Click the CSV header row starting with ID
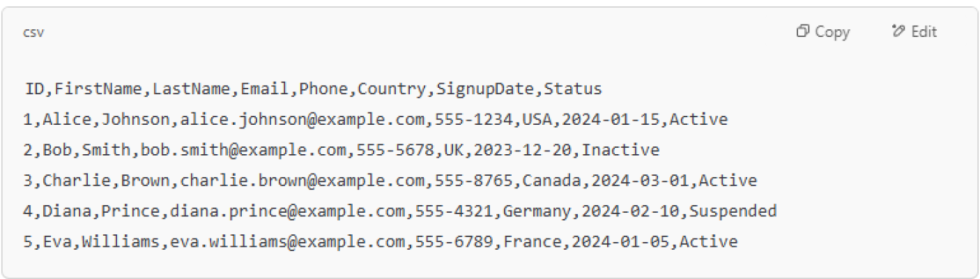Viewport: 980px width, 279px height. pos(314,89)
